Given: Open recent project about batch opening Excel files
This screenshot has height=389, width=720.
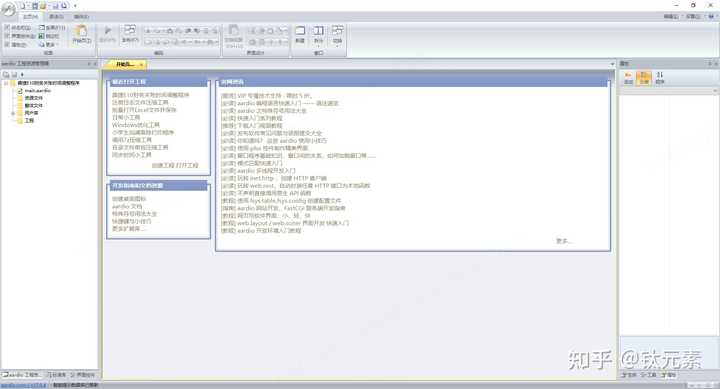Looking at the screenshot, I should (x=144, y=110).
